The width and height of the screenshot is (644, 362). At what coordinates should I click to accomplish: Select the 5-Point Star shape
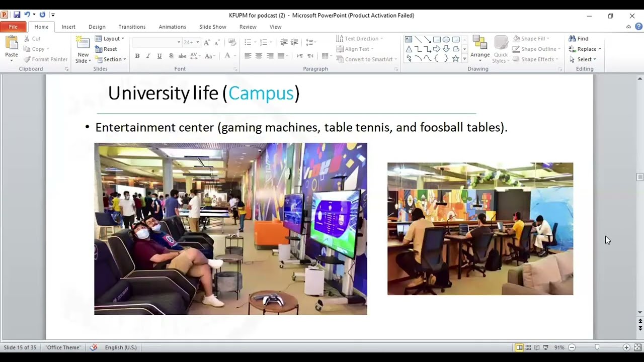(455, 58)
